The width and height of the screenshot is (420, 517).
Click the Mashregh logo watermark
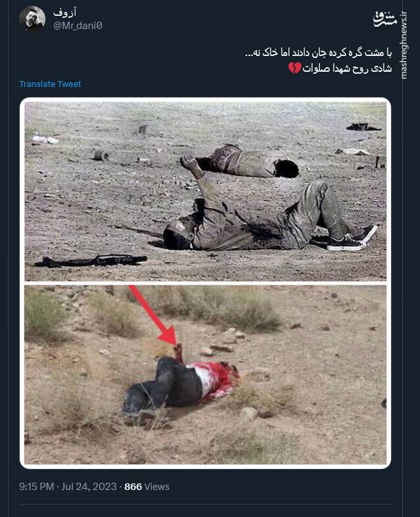pos(385,18)
